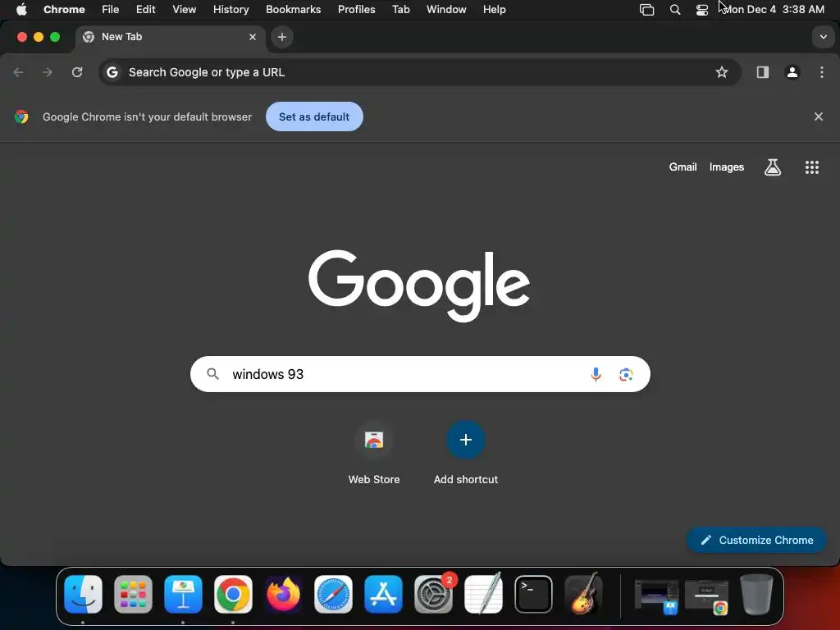Open the Gmail link
Image resolution: width=840 pixels, height=630 pixels.
(x=682, y=167)
